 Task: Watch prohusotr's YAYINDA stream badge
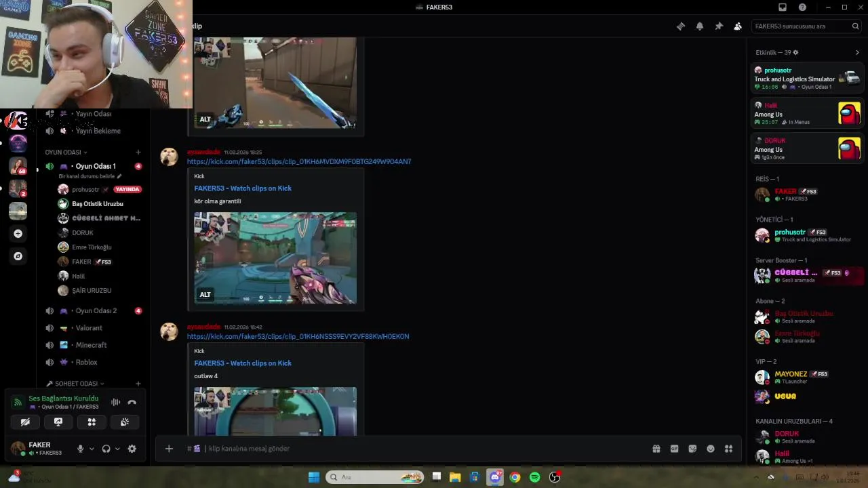tap(127, 190)
